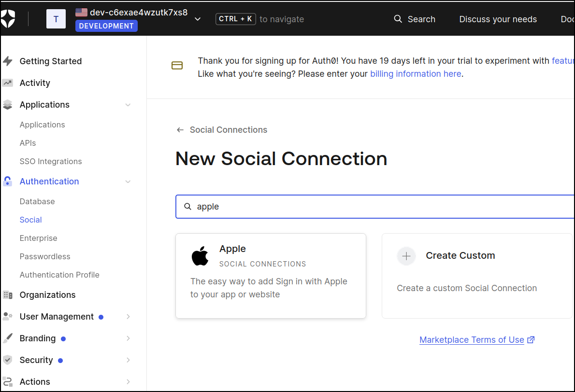Click the Applications stack icon
Screen dimensions: 575x392
[x=8, y=105]
